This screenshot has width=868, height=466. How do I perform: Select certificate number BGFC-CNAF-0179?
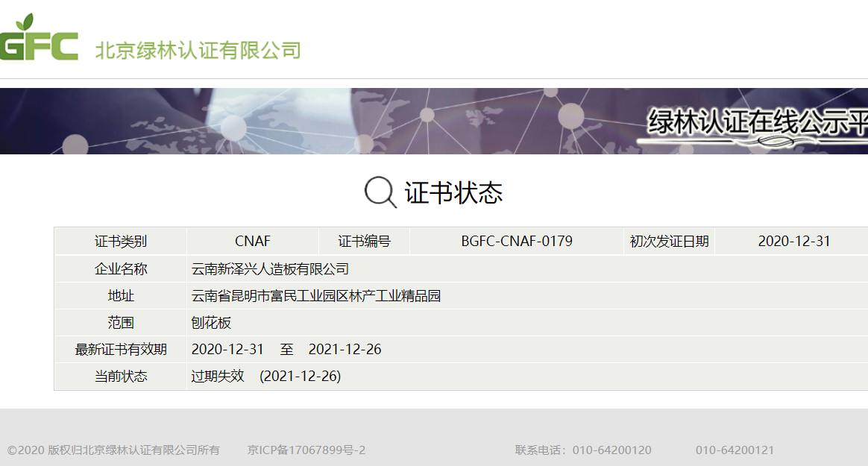pos(517,242)
